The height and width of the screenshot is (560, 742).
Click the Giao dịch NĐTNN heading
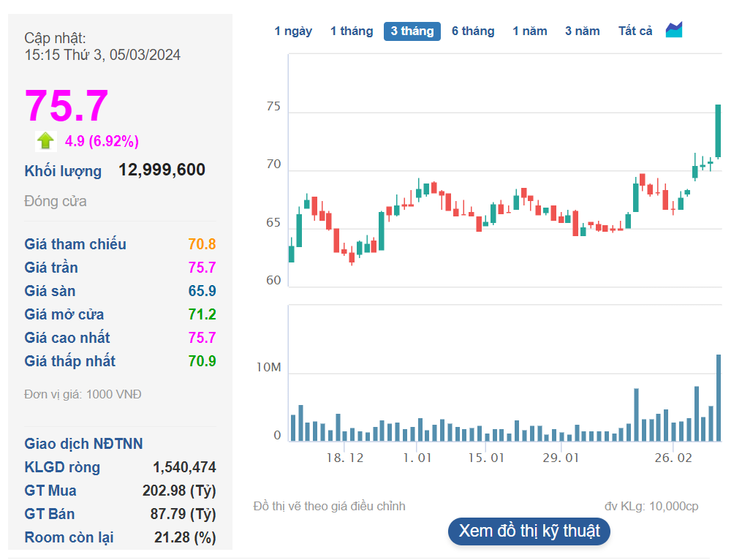pyautogui.click(x=83, y=444)
